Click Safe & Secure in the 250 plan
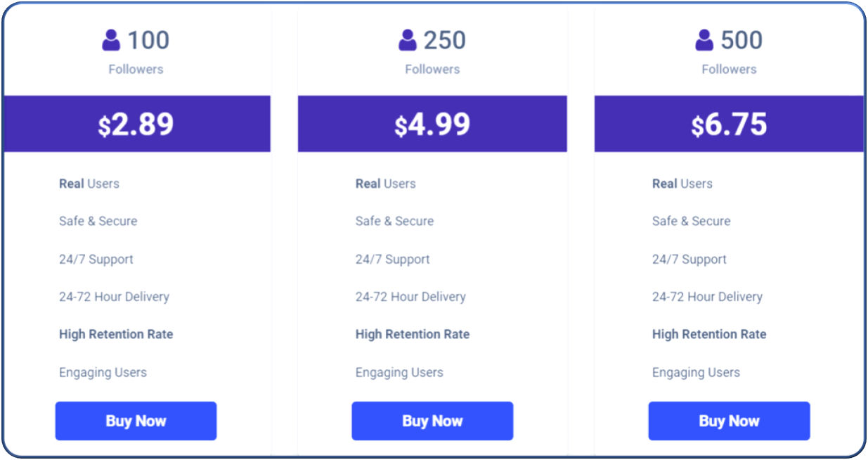This screenshot has width=868, height=460. click(394, 221)
